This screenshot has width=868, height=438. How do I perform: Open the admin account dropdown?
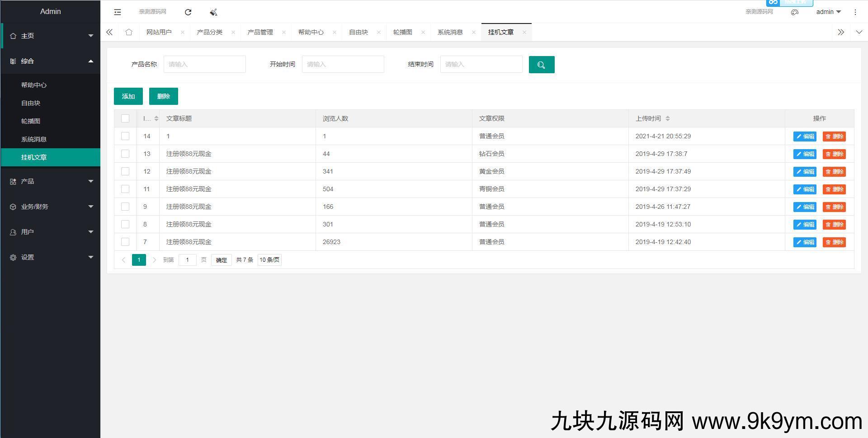click(827, 12)
